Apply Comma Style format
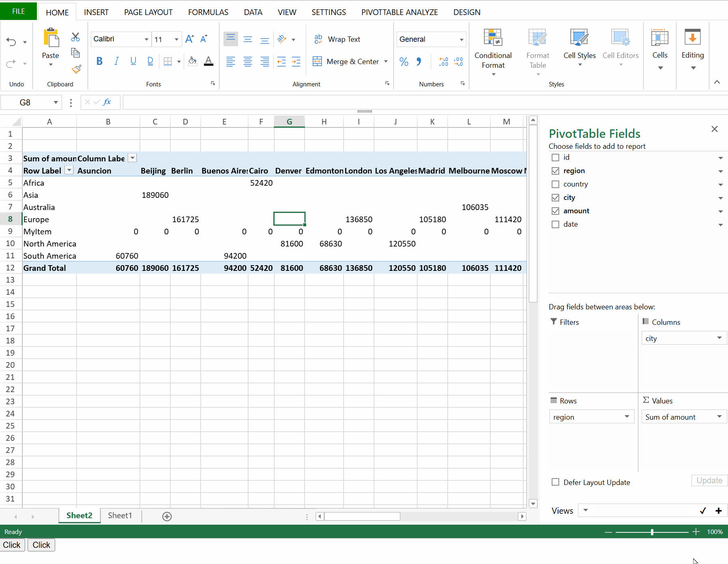 click(x=419, y=62)
